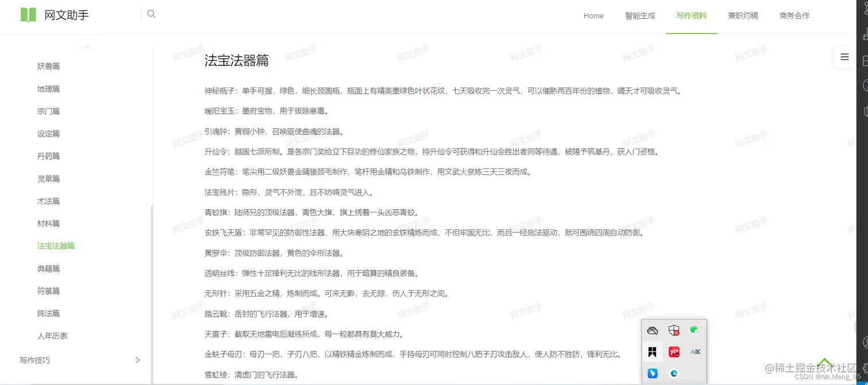Open the Youdao dictionary tray icon
868x385 pixels.
(x=674, y=352)
